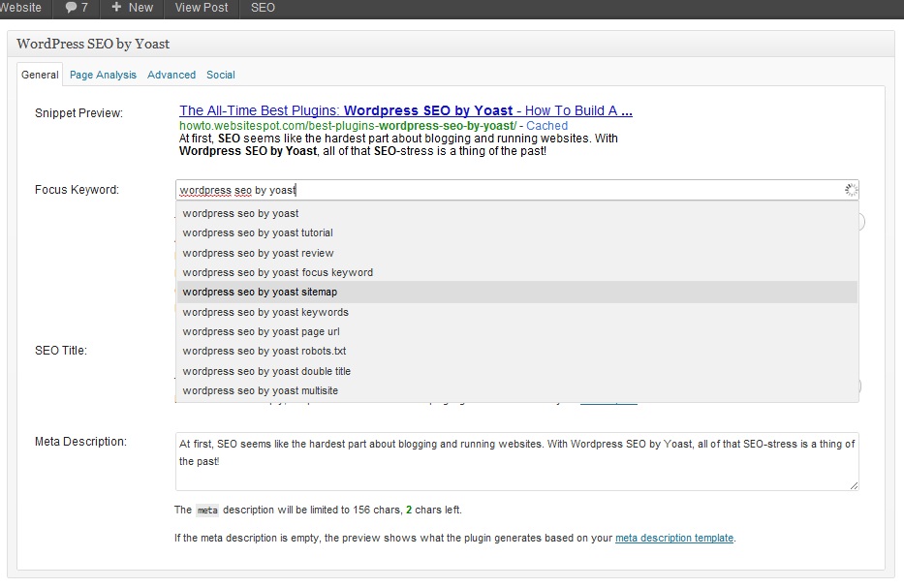Open the Advanced tab

[x=171, y=75]
